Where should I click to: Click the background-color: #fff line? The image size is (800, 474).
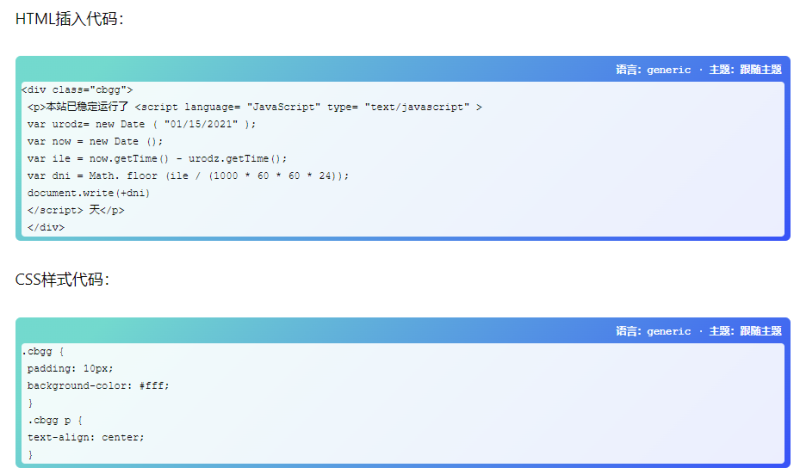(98, 385)
